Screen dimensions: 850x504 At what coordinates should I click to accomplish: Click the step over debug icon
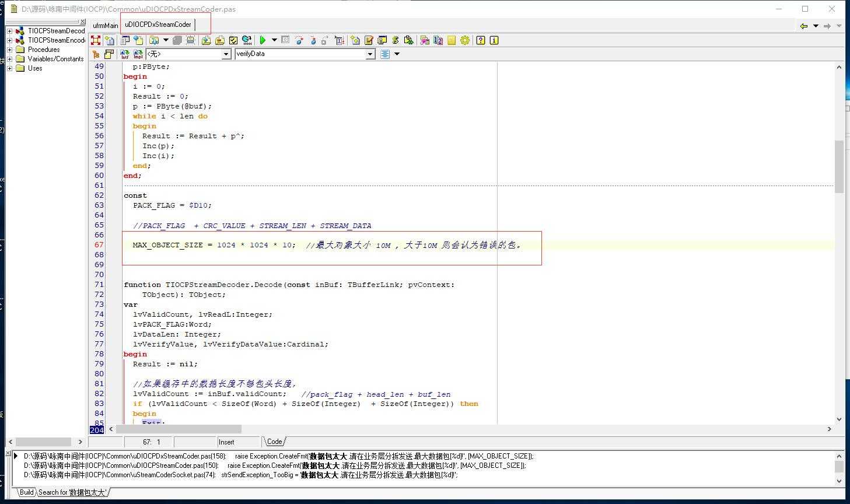299,40
